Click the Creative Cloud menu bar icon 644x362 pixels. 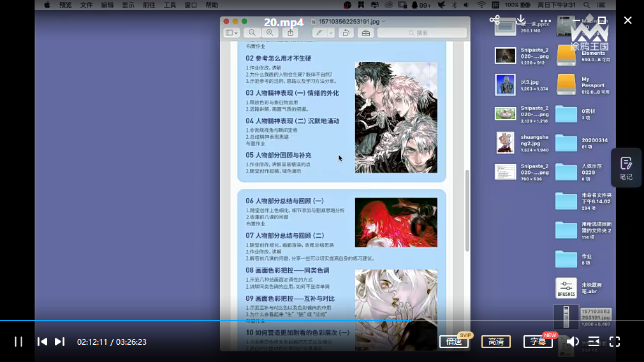[x=388, y=5]
